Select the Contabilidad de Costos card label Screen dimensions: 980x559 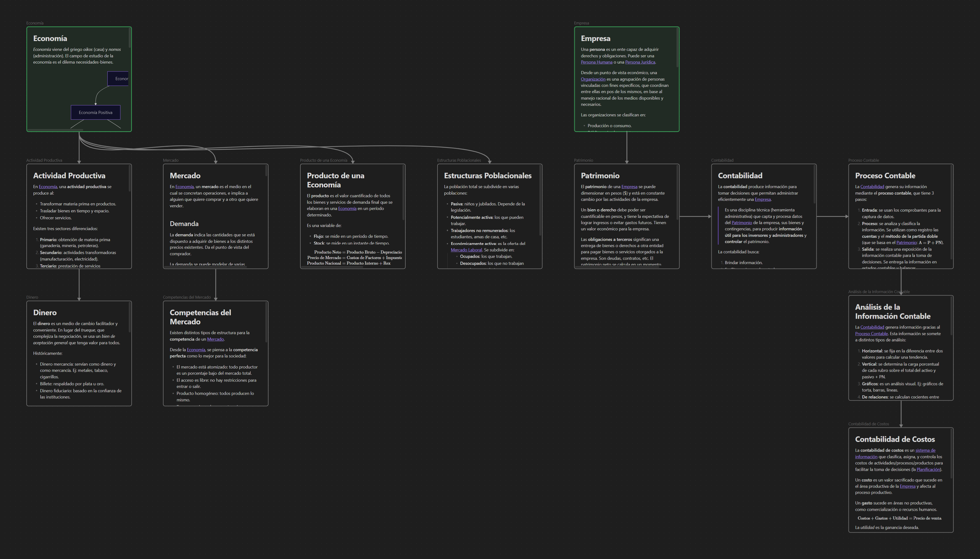click(868, 424)
